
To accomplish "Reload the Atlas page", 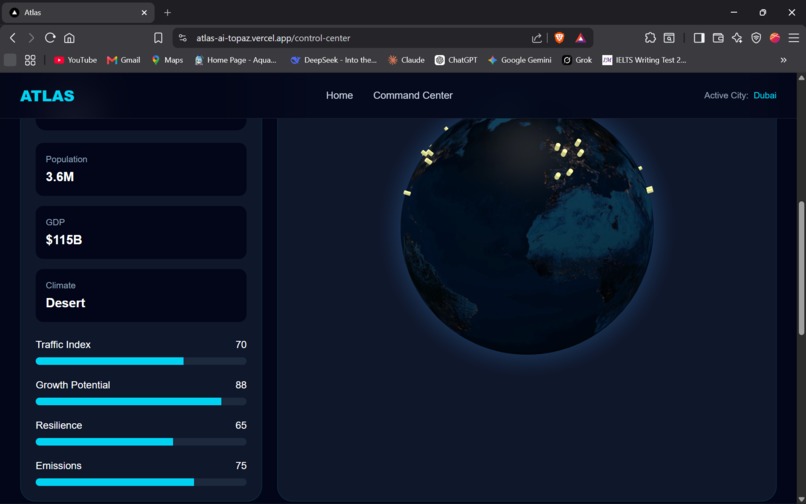I will tap(50, 38).
